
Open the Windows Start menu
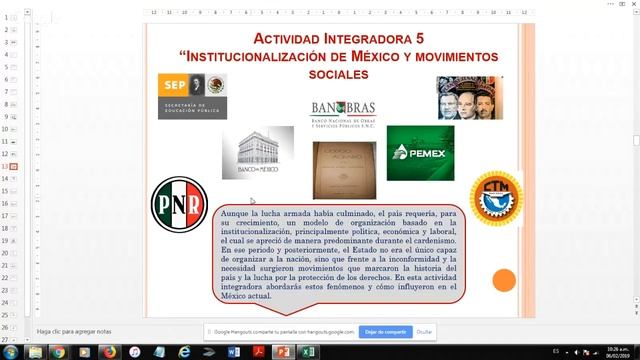coord(10,352)
